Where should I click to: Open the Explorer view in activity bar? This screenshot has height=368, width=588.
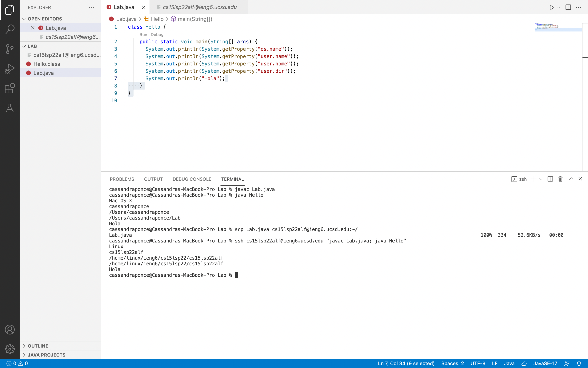10,10
